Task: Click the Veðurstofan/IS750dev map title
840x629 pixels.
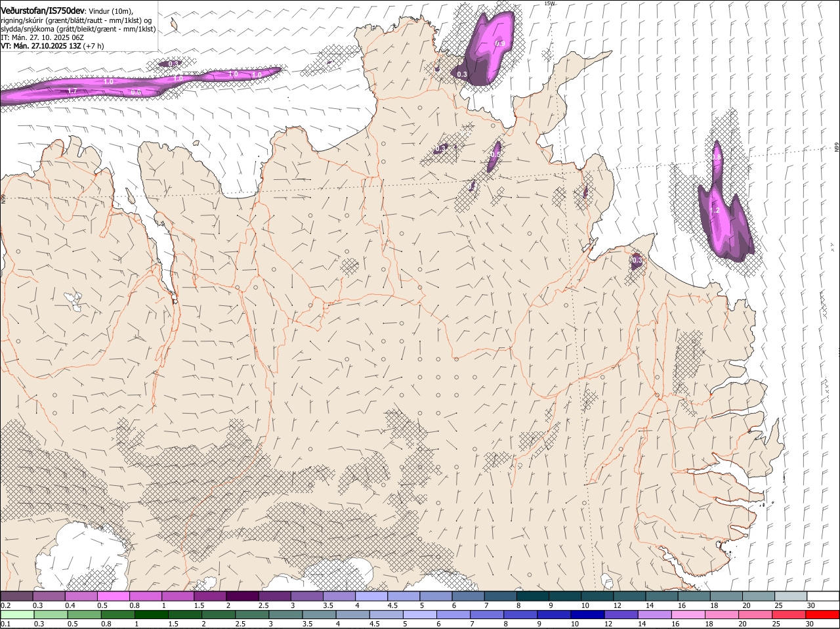Action: coord(43,11)
